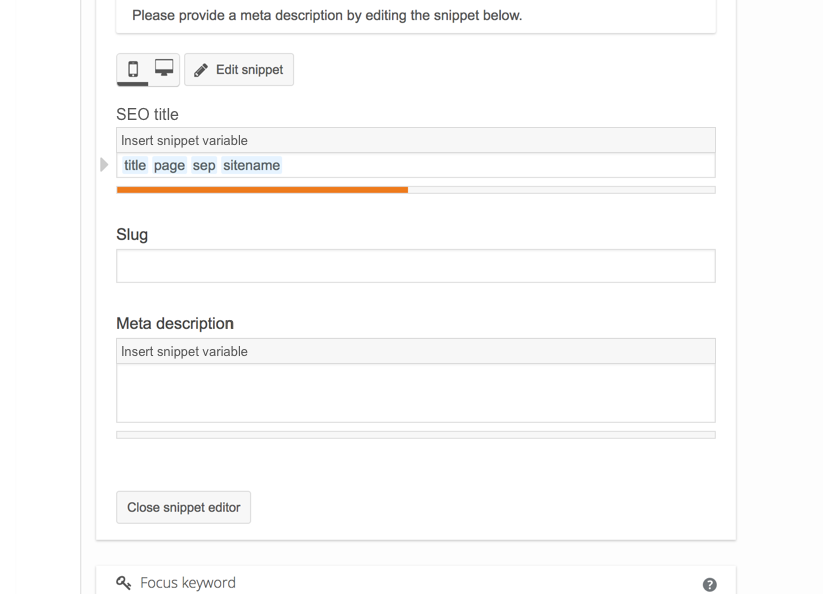Select the page snippet variable tag
This screenshot has width=823, height=594.
coord(168,164)
